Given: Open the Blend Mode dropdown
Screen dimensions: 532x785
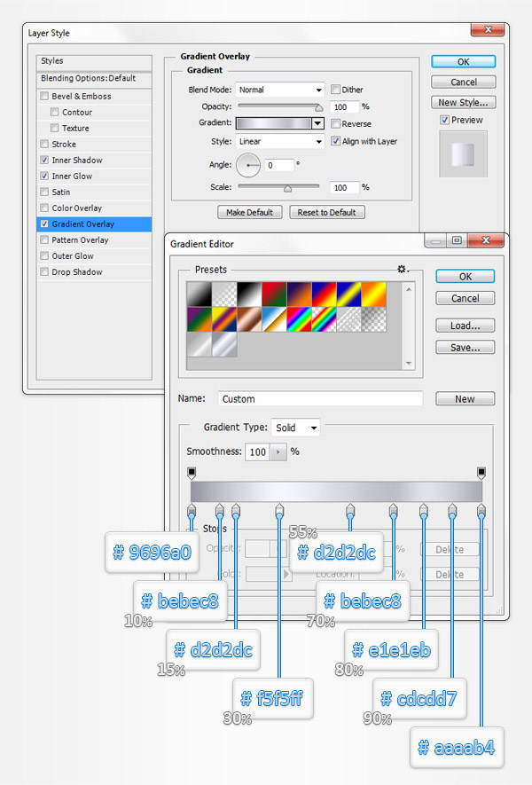Looking at the screenshot, I should (279, 90).
